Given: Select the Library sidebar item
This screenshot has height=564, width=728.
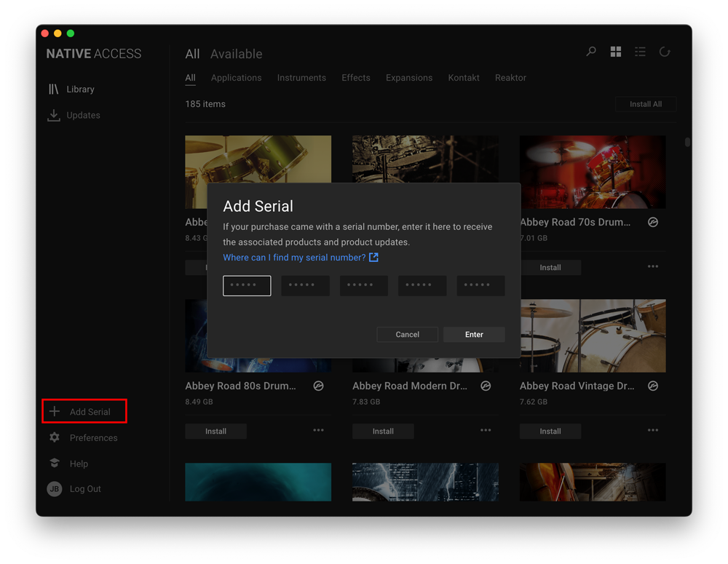Looking at the screenshot, I should pyautogui.click(x=71, y=89).
